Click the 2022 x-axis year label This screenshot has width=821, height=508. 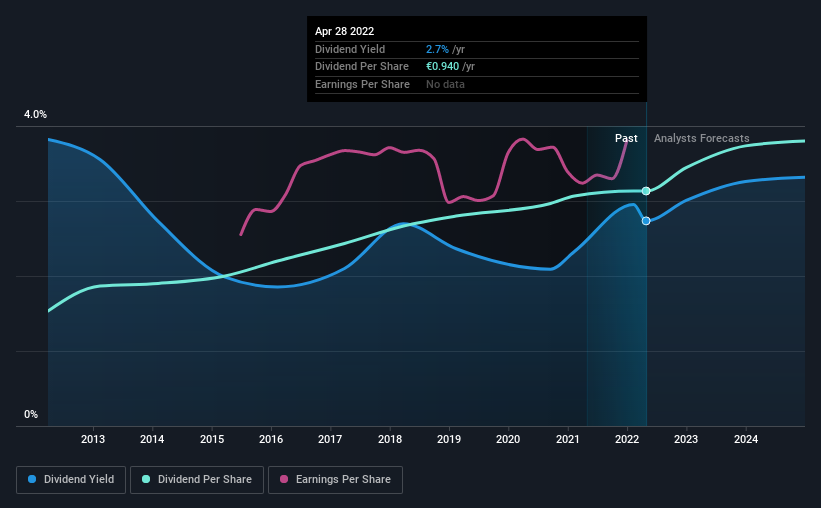[627, 439]
